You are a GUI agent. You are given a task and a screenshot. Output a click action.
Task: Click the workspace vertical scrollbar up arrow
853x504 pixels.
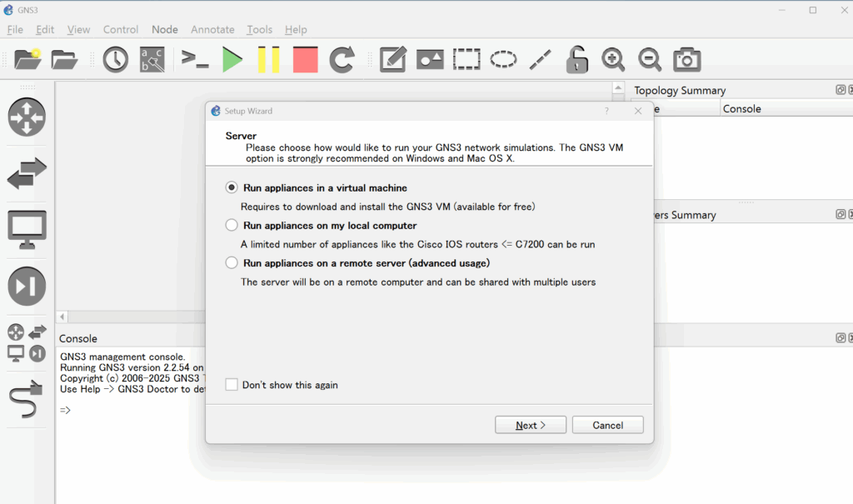(618, 87)
